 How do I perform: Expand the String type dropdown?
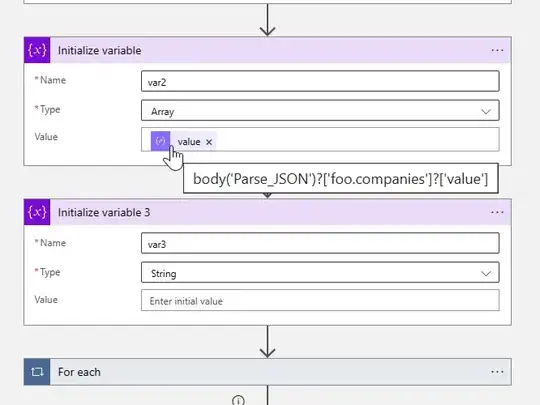click(x=486, y=273)
